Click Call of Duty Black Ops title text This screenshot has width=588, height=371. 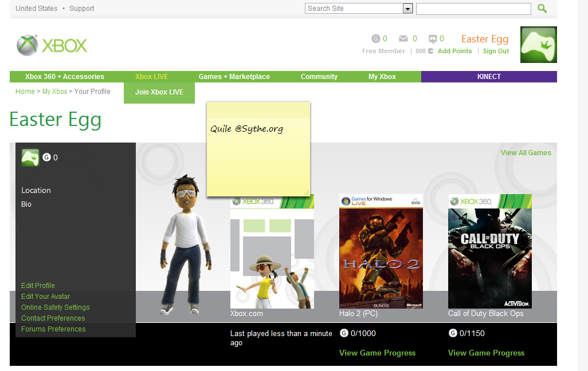click(x=485, y=314)
